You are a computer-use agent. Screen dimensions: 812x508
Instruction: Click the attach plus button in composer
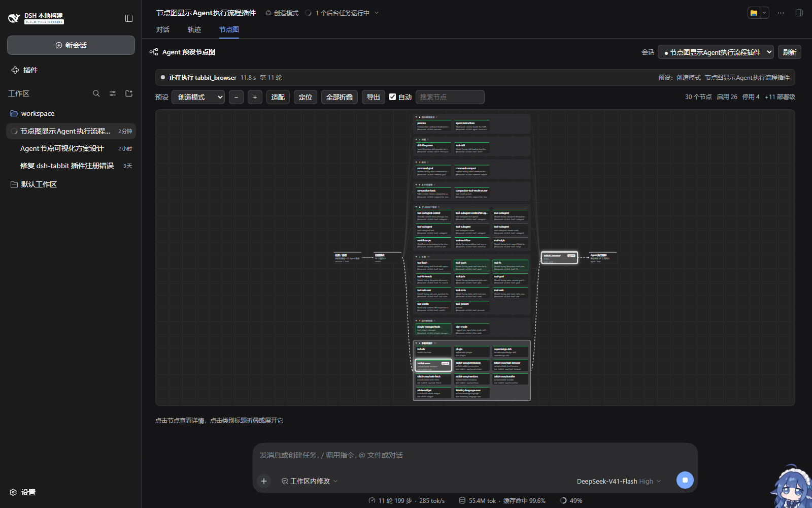coord(264,481)
